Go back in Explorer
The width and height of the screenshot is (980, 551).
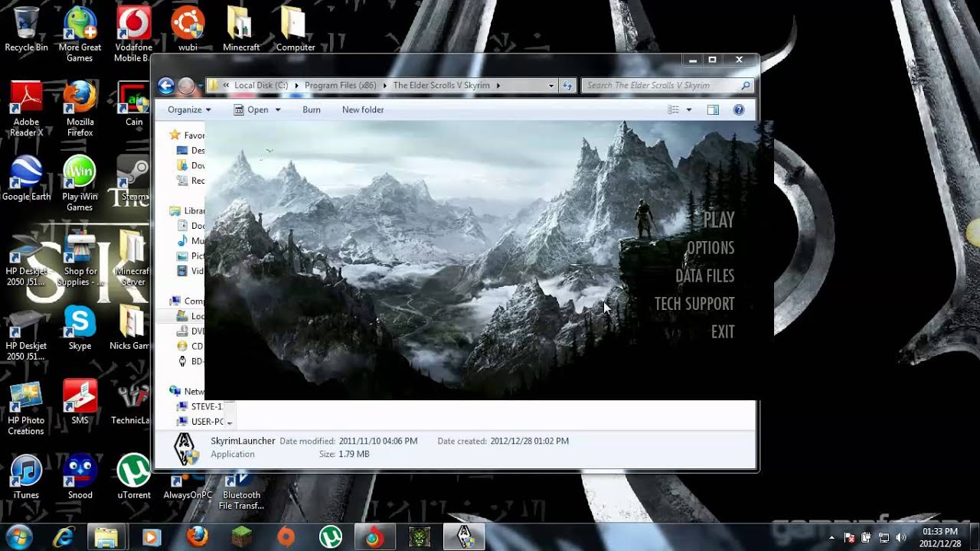coord(166,86)
